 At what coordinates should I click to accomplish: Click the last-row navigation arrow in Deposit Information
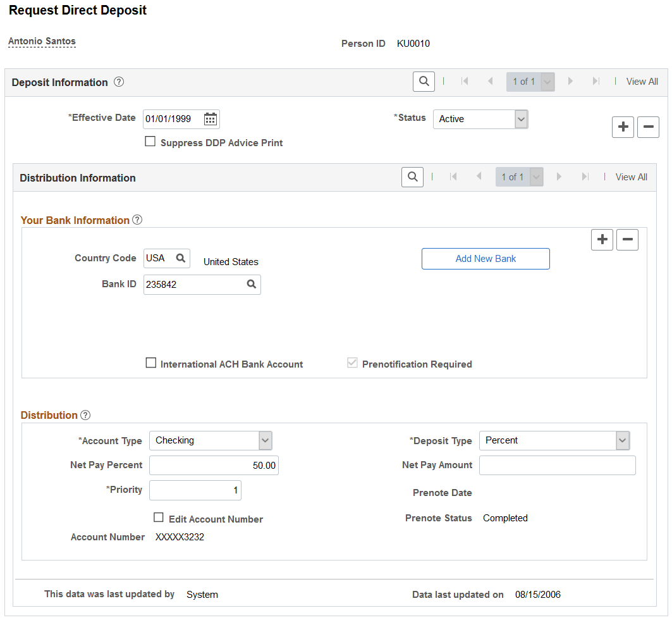pyautogui.click(x=595, y=81)
